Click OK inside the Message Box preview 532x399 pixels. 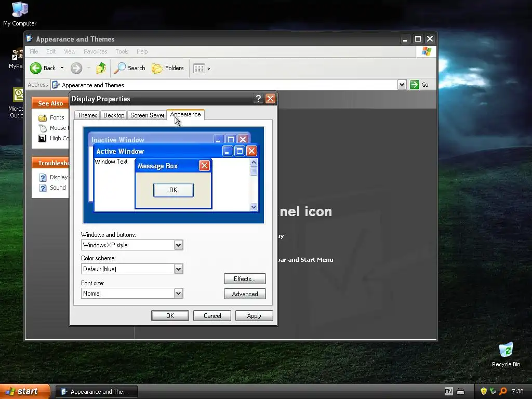(174, 190)
